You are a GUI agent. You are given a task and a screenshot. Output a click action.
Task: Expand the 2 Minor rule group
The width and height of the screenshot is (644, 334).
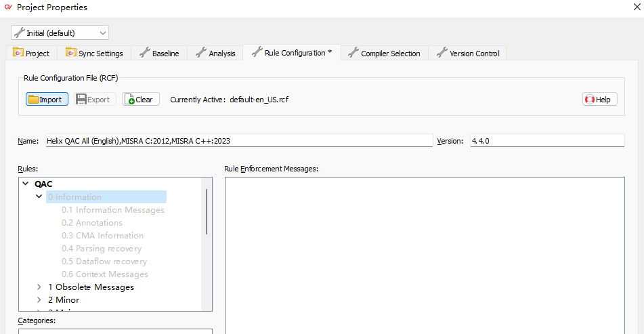(39, 300)
